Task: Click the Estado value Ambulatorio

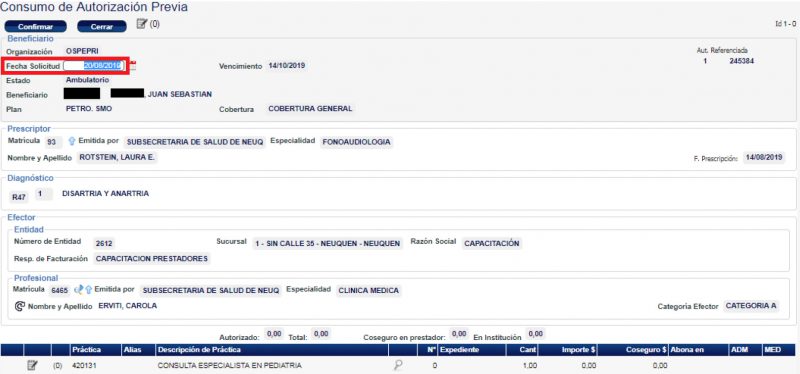Action: (87, 80)
